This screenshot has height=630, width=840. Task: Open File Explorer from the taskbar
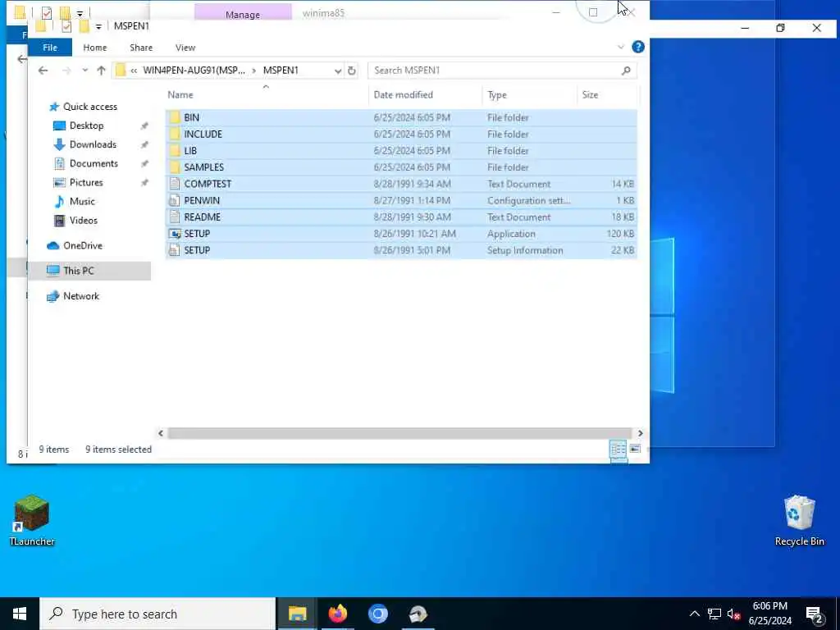(x=297, y=614)
